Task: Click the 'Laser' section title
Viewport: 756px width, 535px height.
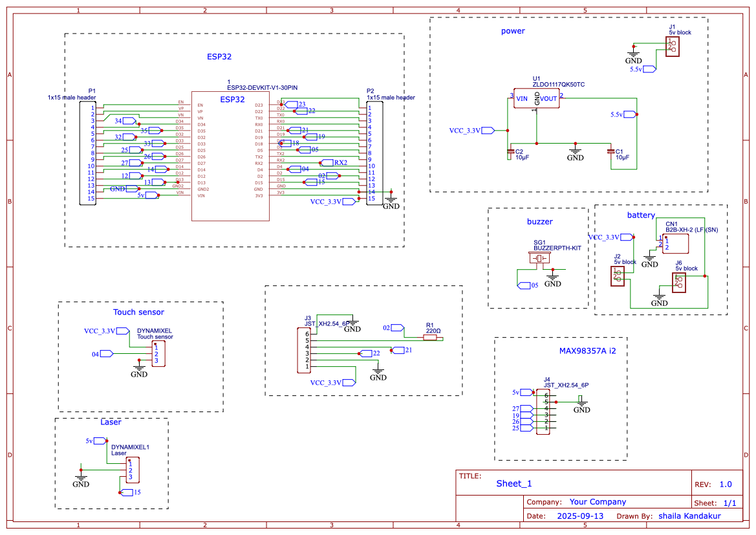Action: pyautogui.click(x=111, y=422)
